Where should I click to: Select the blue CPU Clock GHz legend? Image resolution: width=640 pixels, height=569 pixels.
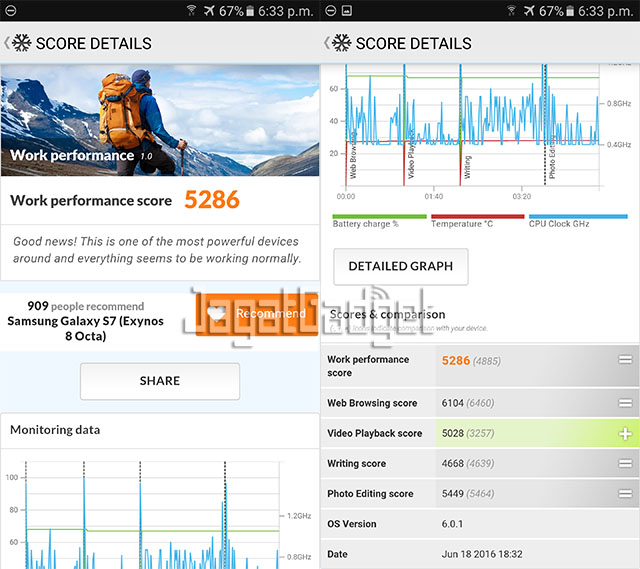577,220
